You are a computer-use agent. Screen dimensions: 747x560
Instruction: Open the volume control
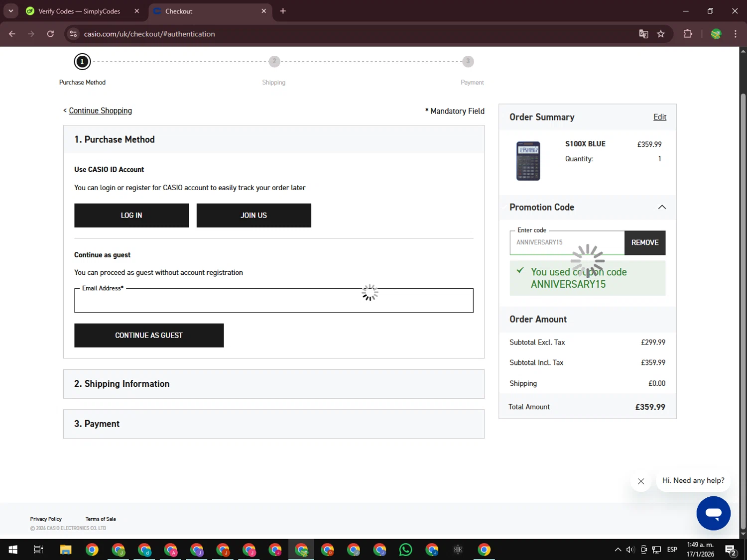[630, 550]
